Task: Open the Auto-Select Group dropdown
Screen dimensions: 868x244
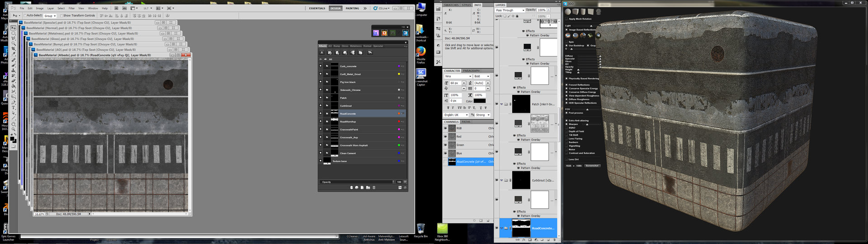Action: click(50, 16)
